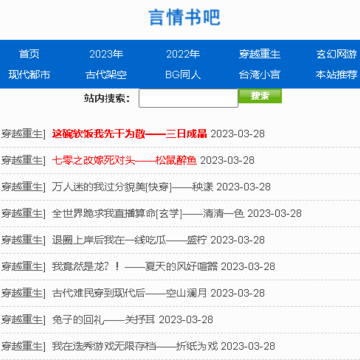Click date 2023-03-28 after 松鼠醉鱼
The width and height of the screenshot is (360, 360).
pos(227,160)
